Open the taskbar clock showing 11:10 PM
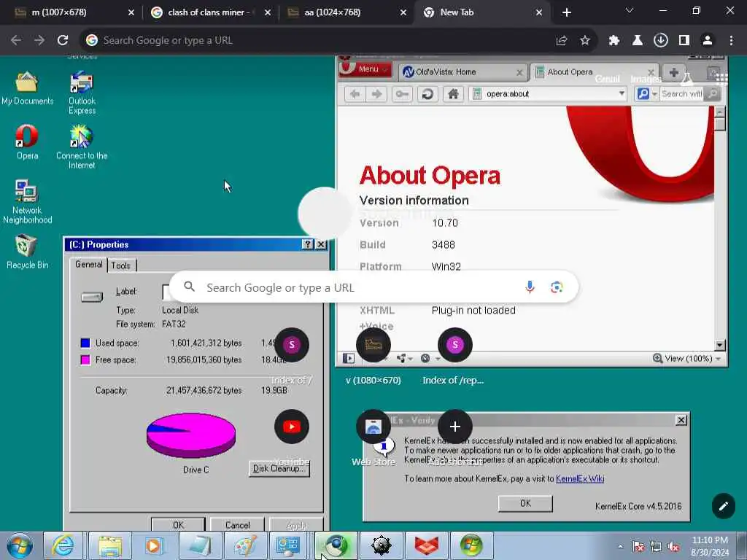The width and height of the screenshot is (747, 560). tap(709, 546)
